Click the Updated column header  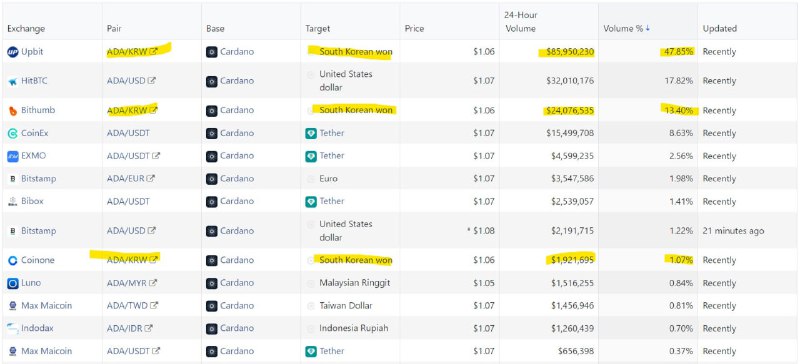[719, 29]
